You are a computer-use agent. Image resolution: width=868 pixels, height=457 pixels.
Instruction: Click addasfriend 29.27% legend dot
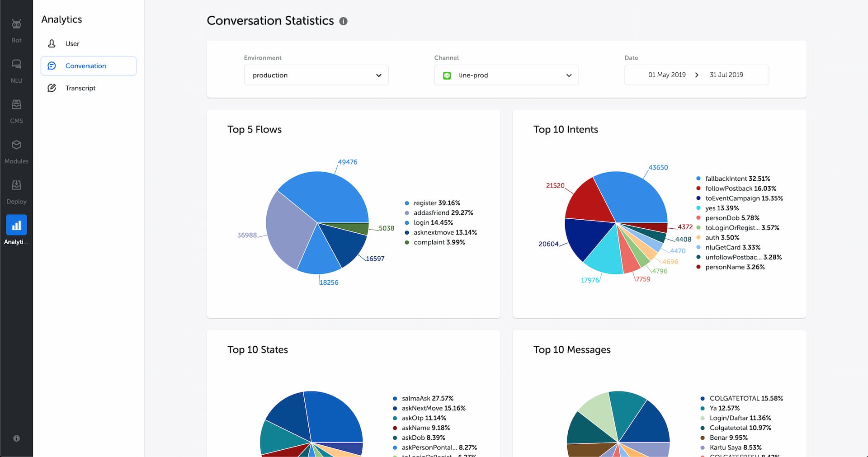407,213
